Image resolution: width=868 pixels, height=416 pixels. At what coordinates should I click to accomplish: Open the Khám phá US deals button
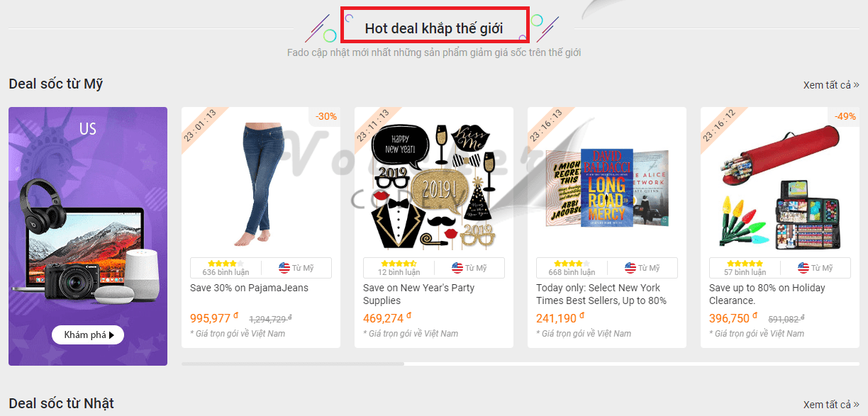click(88, 335)
